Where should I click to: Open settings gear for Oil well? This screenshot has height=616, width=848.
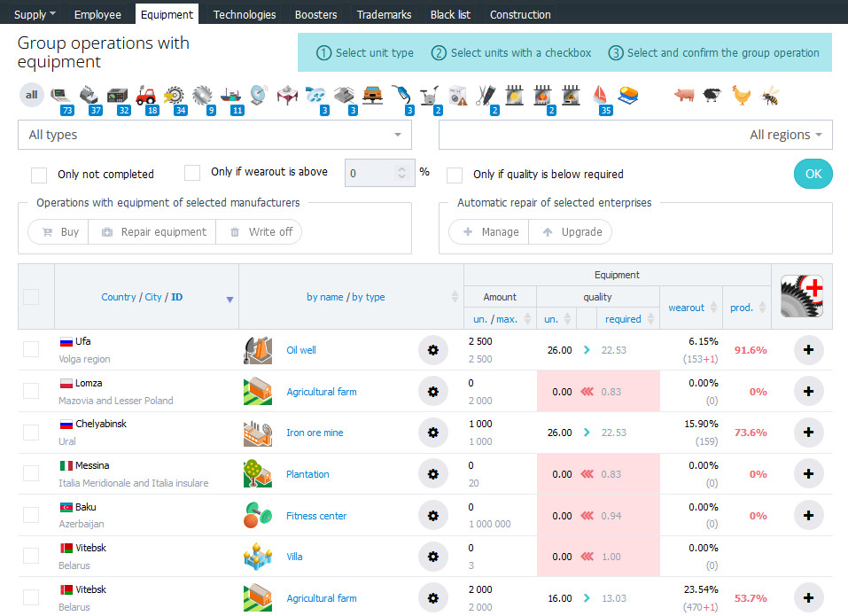tap(432, 350)
